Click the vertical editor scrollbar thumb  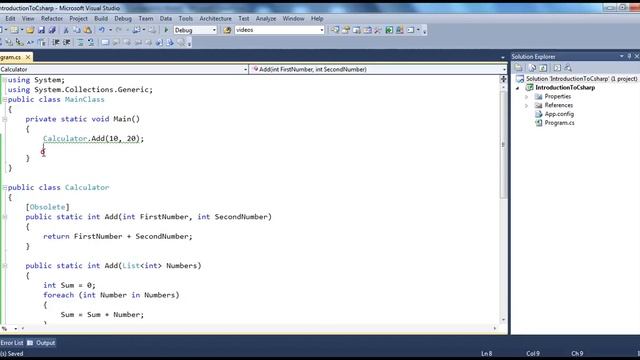pos(503,143)
